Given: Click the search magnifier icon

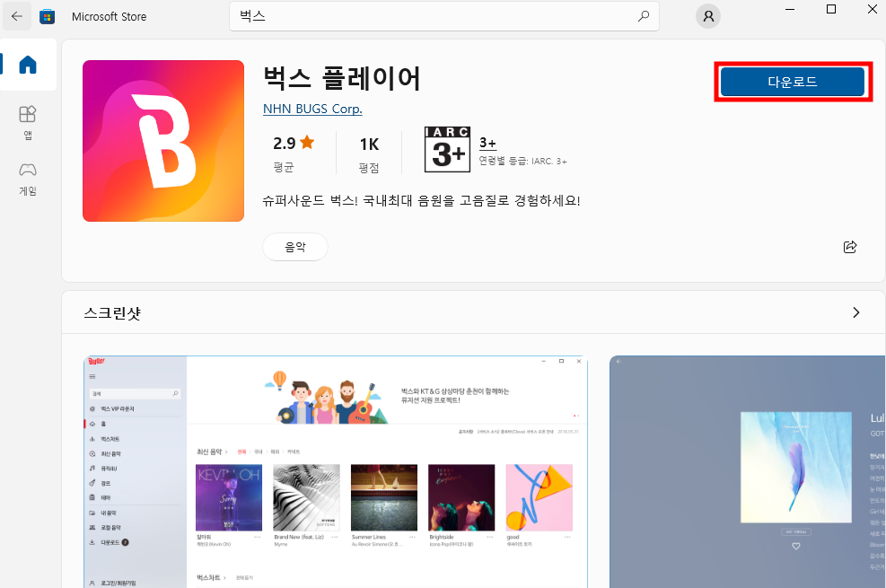Looking at the screenshot, I should [643, 16].
